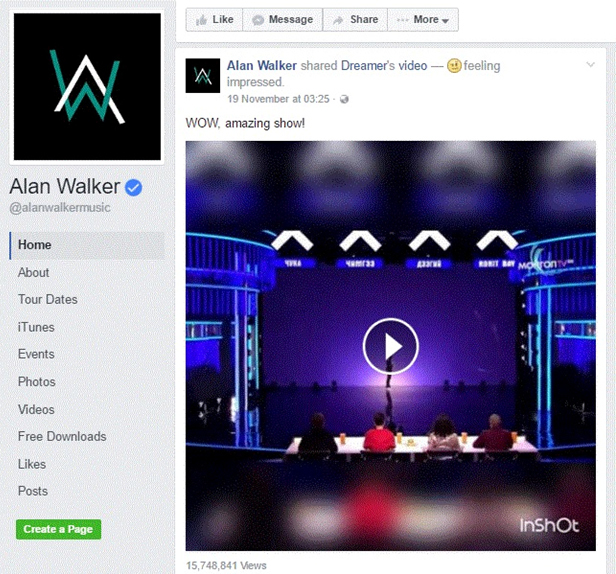Click the Alan Walker name in post
Screen dimensions: 616x574
(262, 66)
